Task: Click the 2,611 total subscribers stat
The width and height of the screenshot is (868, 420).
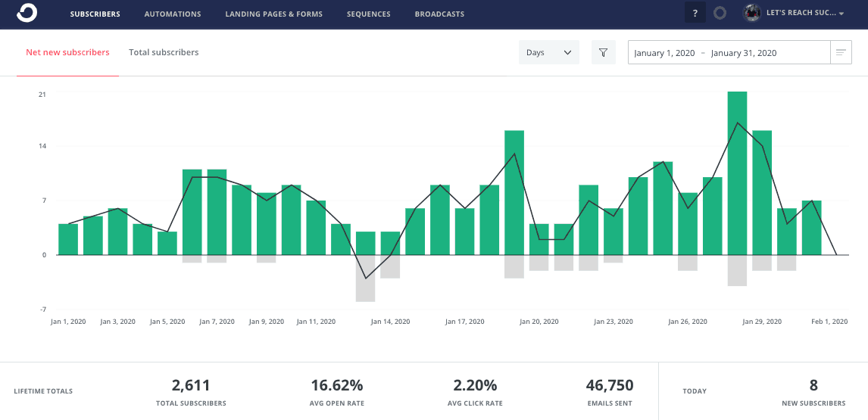Action: pos(191,386)
